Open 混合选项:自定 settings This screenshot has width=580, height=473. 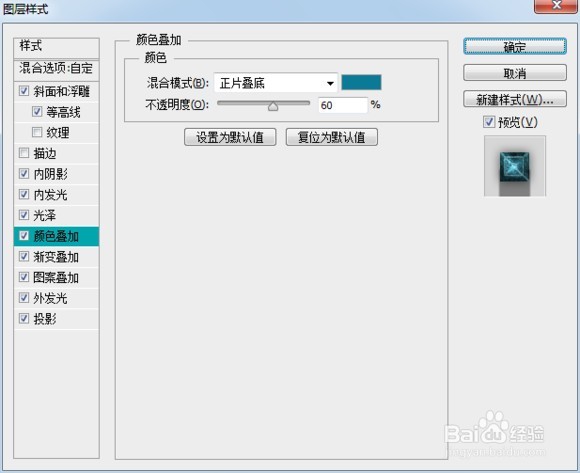56,70
